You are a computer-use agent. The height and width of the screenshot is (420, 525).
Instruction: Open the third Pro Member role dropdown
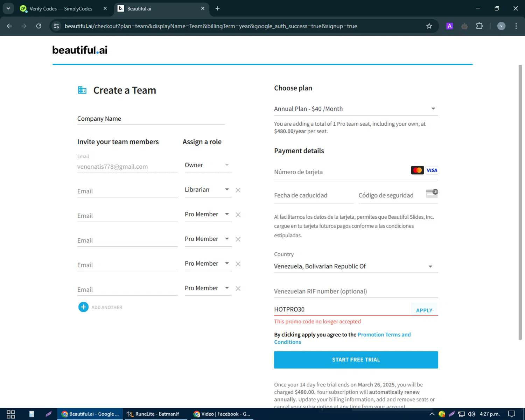pyautogui.click(x=208, y=263)
